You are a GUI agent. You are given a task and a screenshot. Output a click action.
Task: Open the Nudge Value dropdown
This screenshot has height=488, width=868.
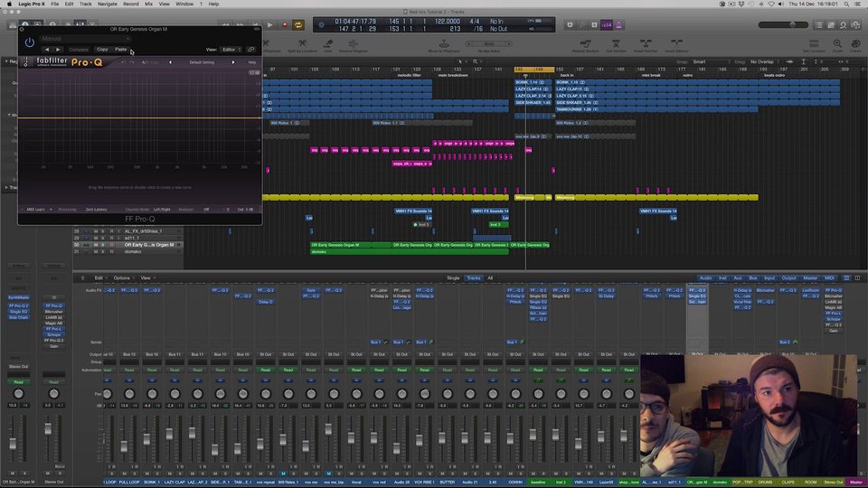pos(489,43)
